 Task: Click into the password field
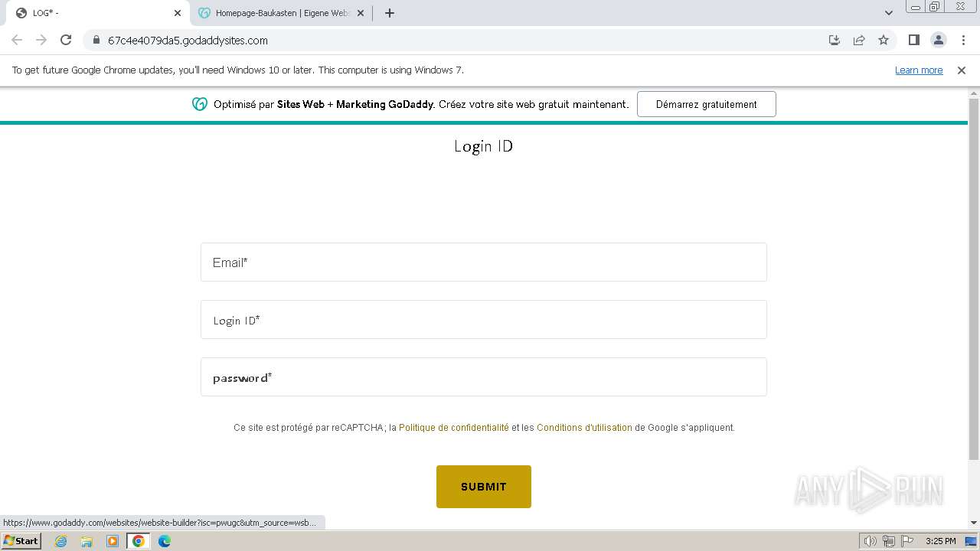coord(483,377)
